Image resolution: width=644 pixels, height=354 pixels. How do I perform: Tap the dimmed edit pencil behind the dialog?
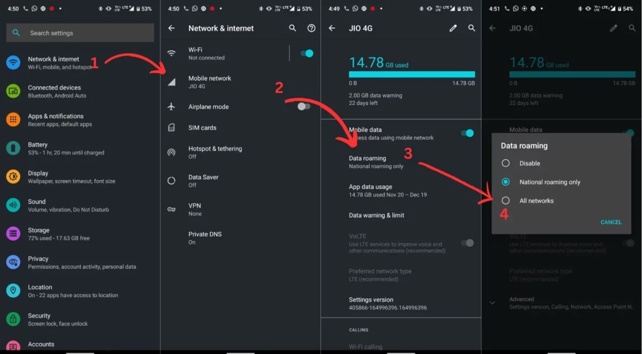pyautogui.click(x=614, y=28)
